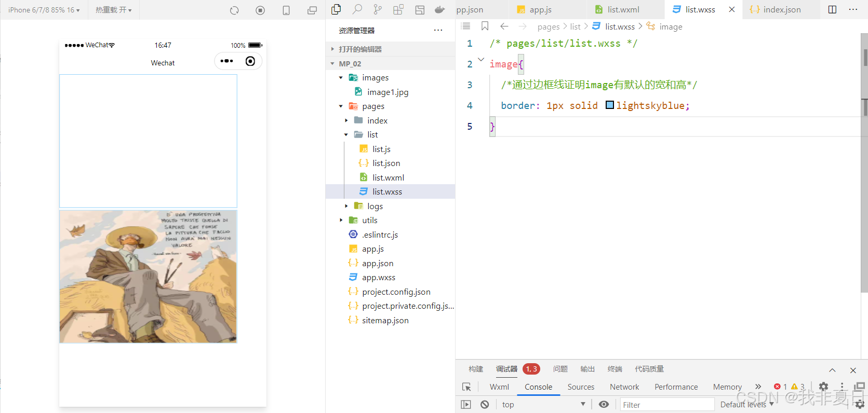Click the WeChat capsule close circle
Image resolution: width=868 pixels, height=413 pixels.
click(x=250, y=61)
